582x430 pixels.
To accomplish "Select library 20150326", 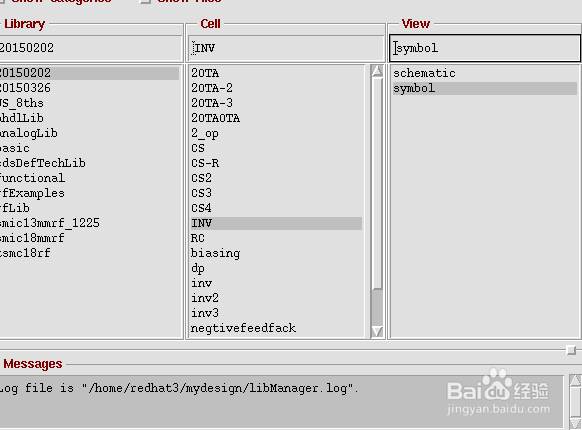I will (25, 88).
